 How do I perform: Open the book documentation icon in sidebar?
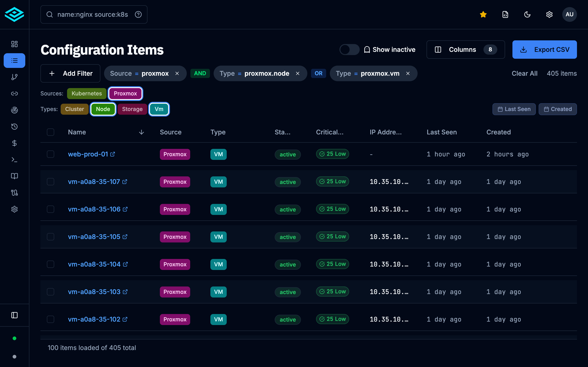click(14, 176)
